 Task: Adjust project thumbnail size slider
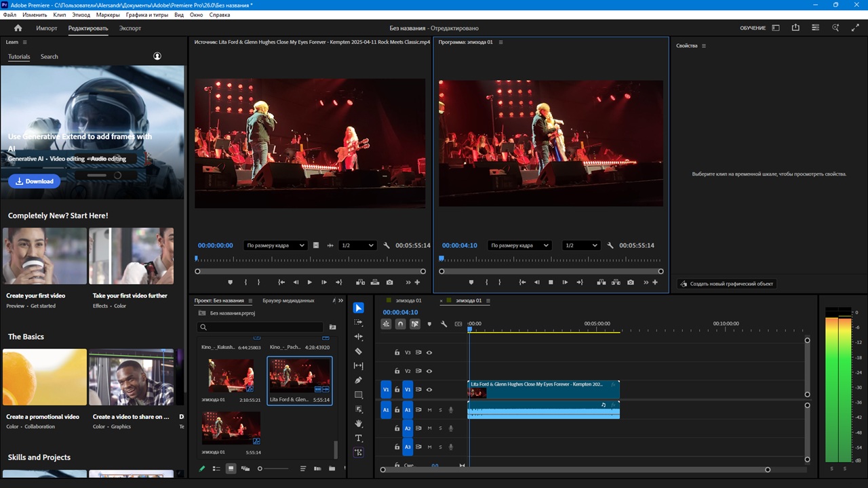click(261, 468)
